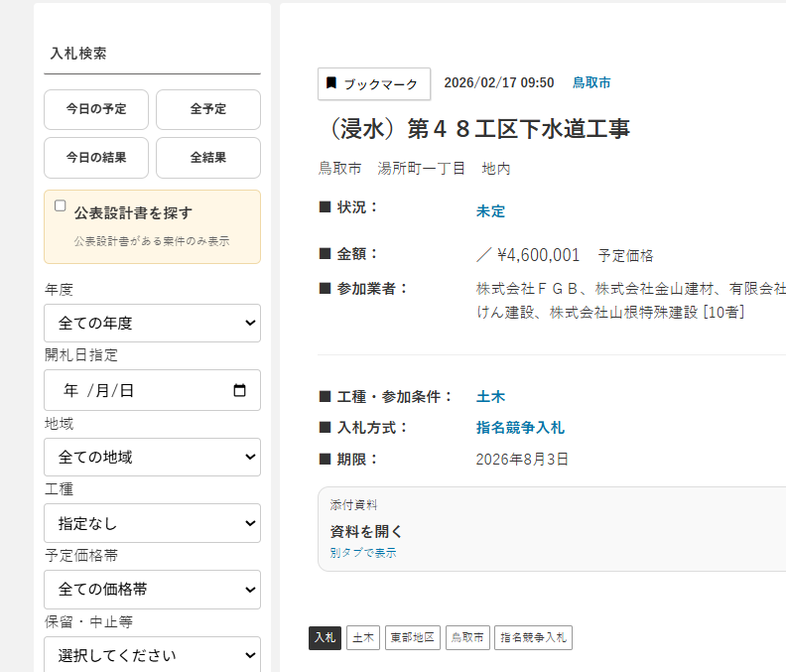The height and width of the screenshot is (672, 786).
Task: Click the 土木 work type link
Action: coord(490,397)
